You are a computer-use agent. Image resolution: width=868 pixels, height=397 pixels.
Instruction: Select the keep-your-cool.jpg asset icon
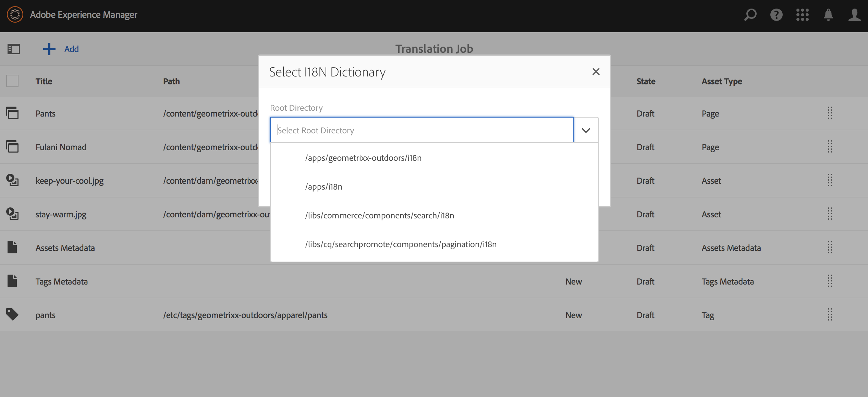coord(12,180)
